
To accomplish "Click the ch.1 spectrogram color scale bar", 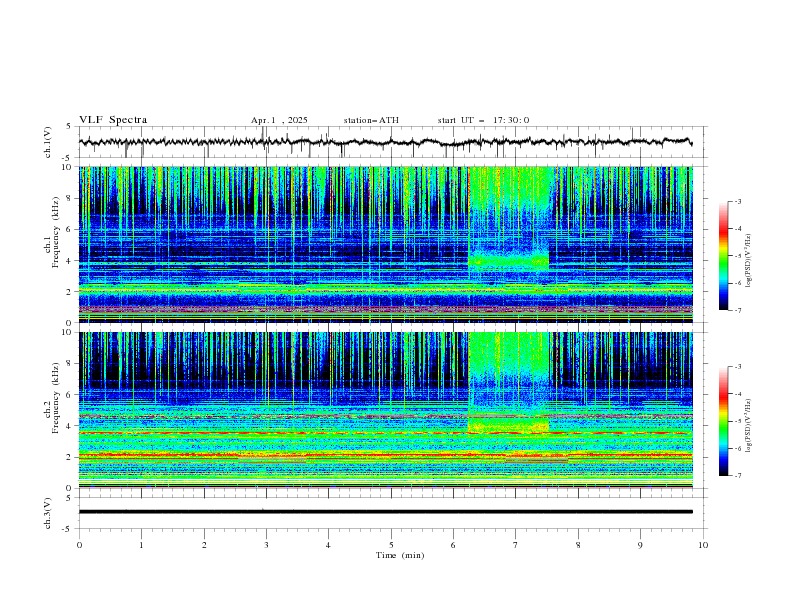I will pyautogui.click(x=724, y=256).
